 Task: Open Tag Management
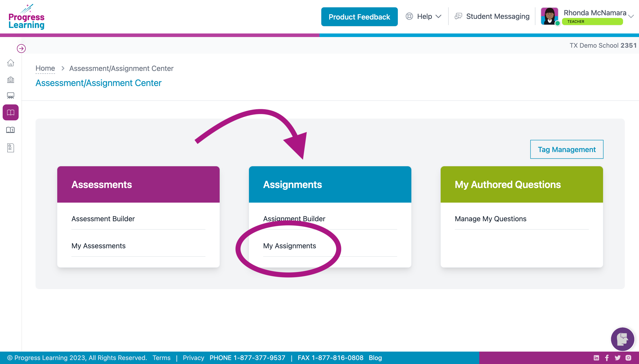click(x=567, y=149)
